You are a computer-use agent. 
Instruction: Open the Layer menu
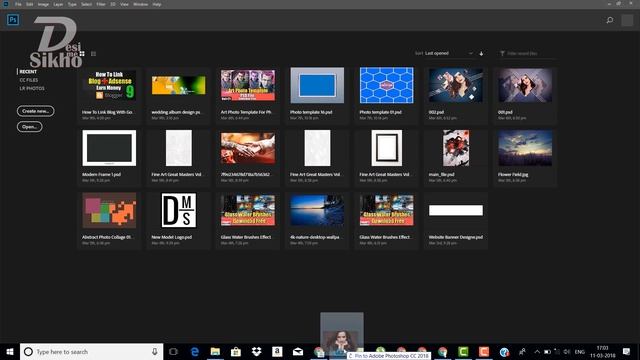coord(58,4)
